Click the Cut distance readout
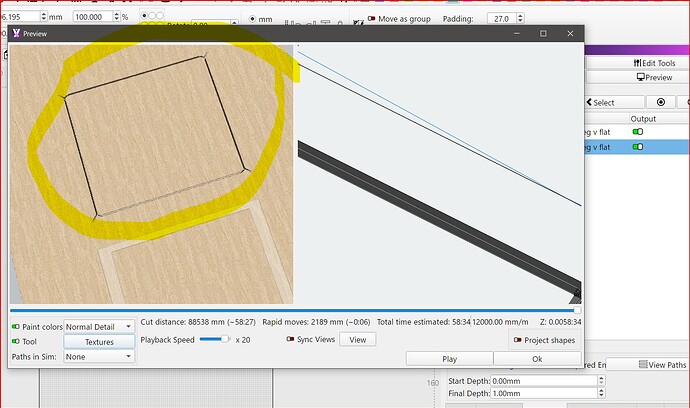690x408 pixels. click(x=198, y=322)
